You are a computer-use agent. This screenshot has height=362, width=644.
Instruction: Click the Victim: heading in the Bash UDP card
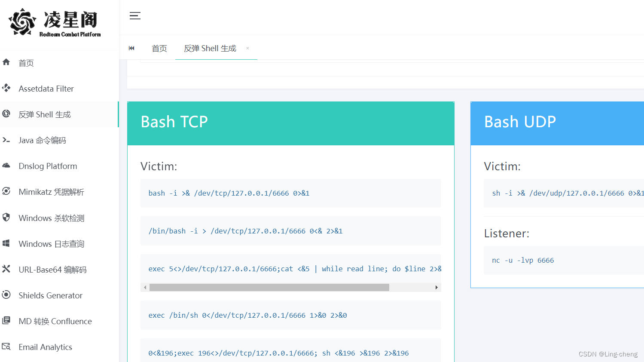502,166
